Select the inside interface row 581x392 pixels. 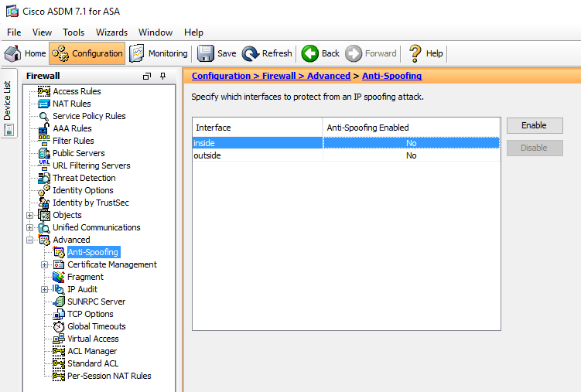click(346, 143)
